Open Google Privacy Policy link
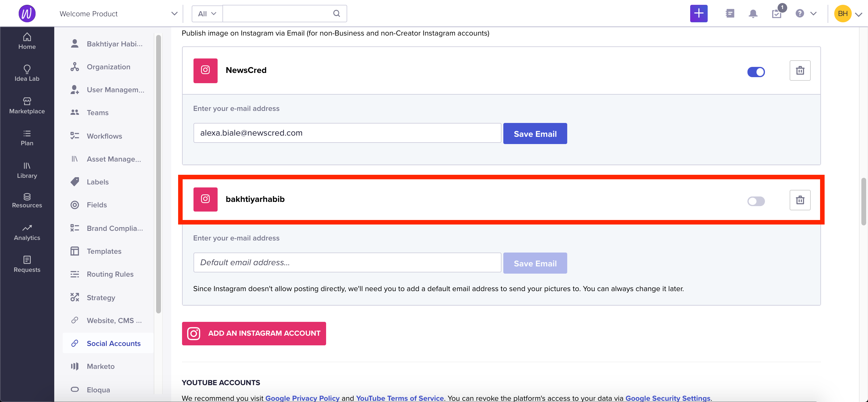The width and height of the screenshot is (868, 402). click(x=302, y=398)
